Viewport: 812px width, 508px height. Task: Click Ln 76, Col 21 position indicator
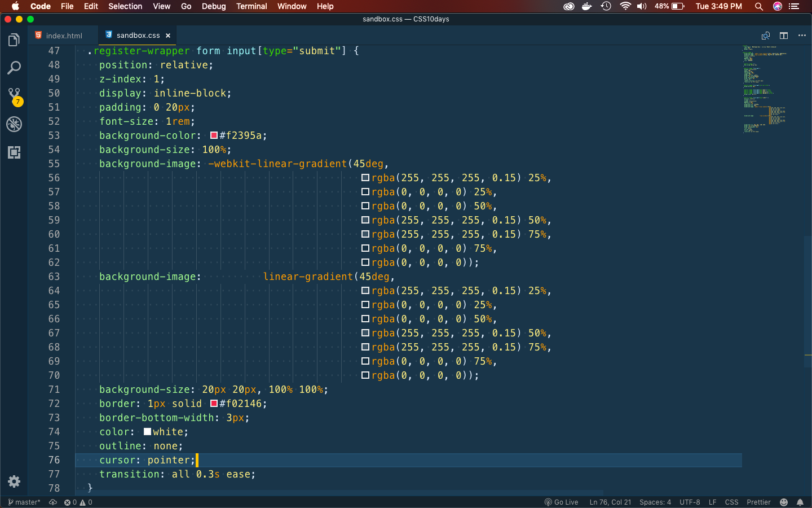tap(610, 502)
